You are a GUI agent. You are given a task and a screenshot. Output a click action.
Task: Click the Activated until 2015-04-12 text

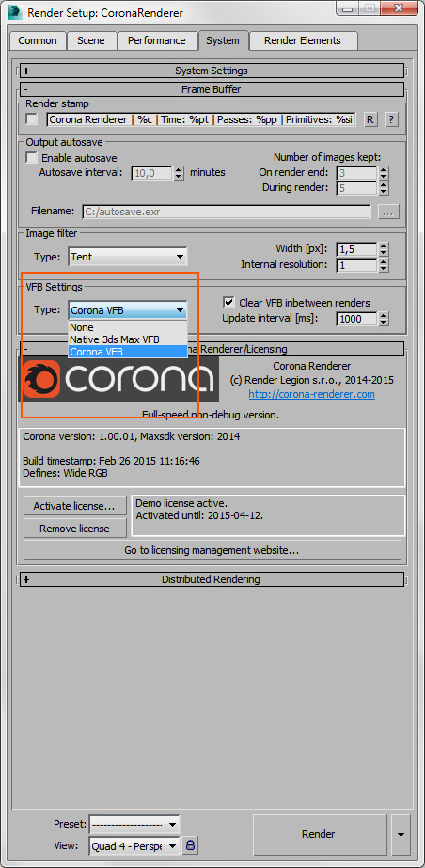tap(199, 515)
